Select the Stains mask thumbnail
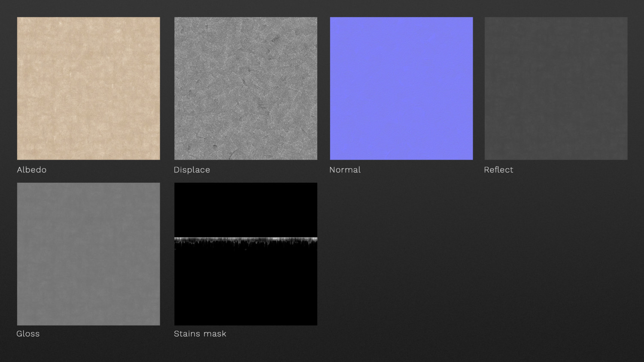Image resolution: width=644 pixels, height=362 pixels. (x=246, y=254)
